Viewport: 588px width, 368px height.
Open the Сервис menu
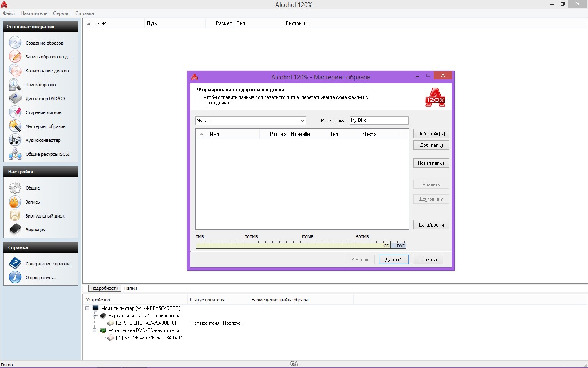(x=61, y=13)
